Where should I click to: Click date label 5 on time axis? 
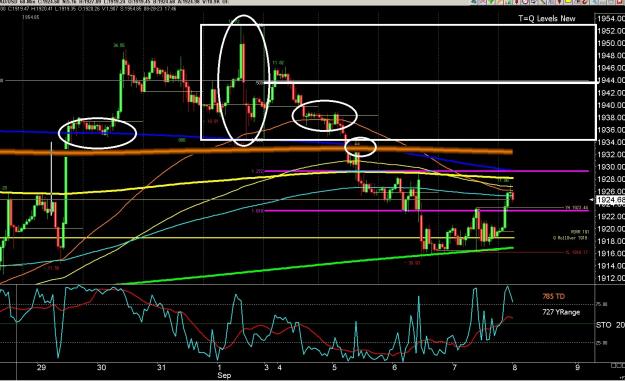pos(334,367)
